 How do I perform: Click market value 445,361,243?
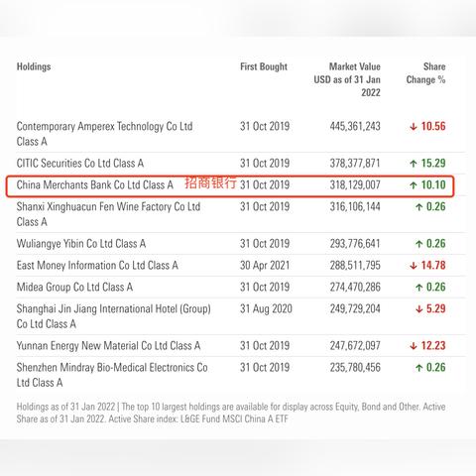355,126
